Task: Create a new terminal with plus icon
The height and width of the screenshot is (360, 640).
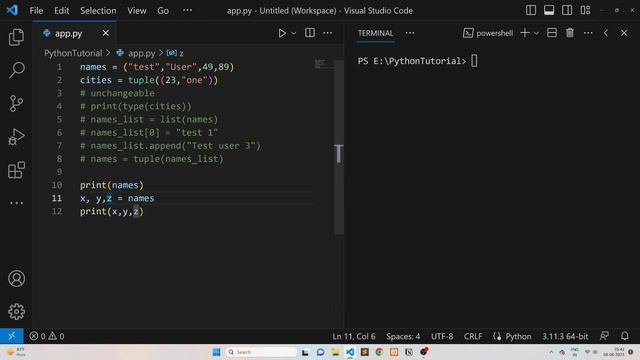Action: point(525,33)
